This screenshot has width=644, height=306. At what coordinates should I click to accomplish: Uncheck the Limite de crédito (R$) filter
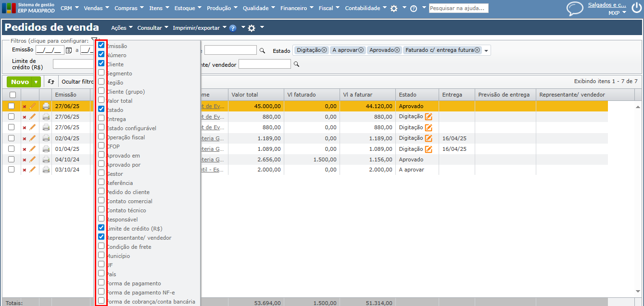click(x=101, y=228)
